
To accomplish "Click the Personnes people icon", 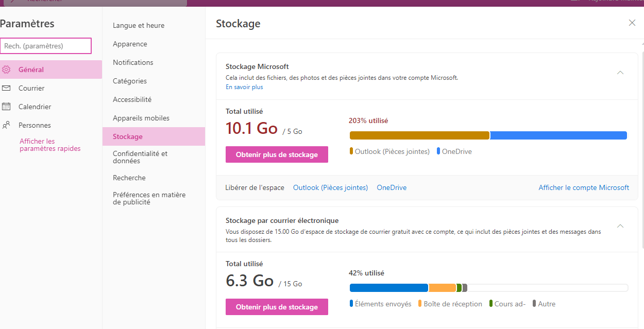I will [x=6, y=125].
